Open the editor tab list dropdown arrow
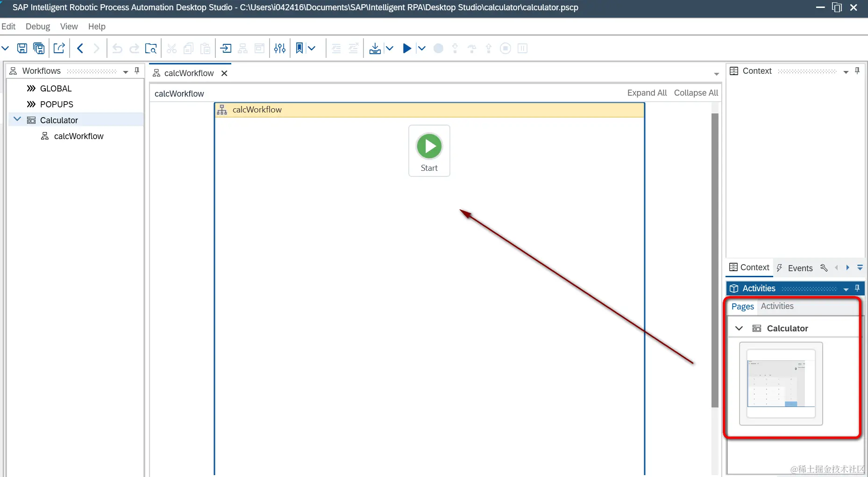Image resolution: width=868 pixels, height=477 pixels. [717, 74]
